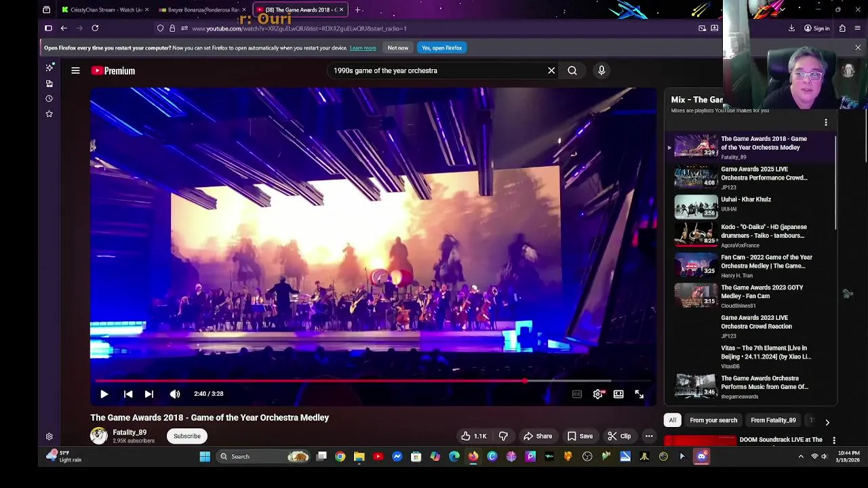Select From Fatality_89 filter chip

coord(773,420)
